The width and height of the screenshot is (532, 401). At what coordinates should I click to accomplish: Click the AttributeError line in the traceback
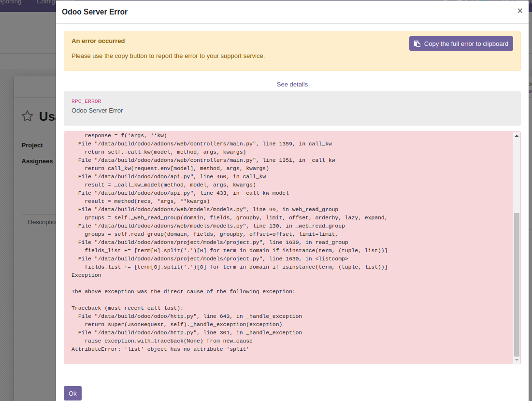(160, 349)
